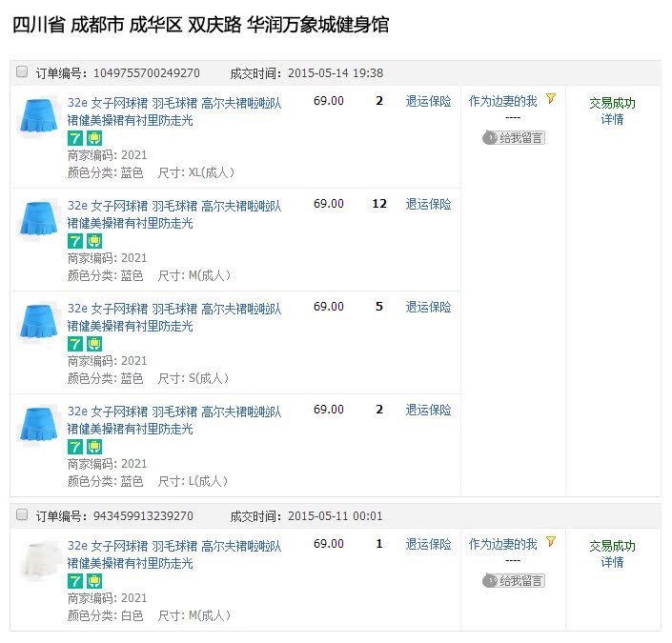Click "给我留言" button in the second order
672x643 pixels.
point(514,581)
